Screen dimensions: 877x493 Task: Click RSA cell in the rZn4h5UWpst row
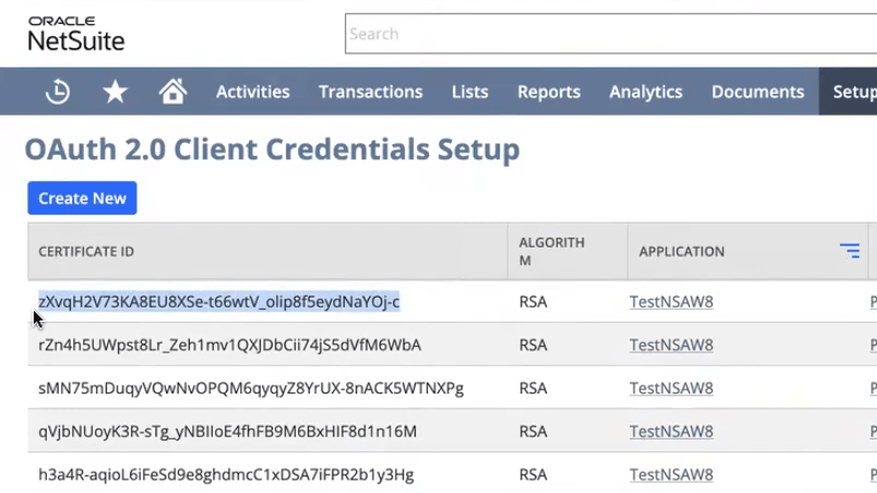(533, 345)
